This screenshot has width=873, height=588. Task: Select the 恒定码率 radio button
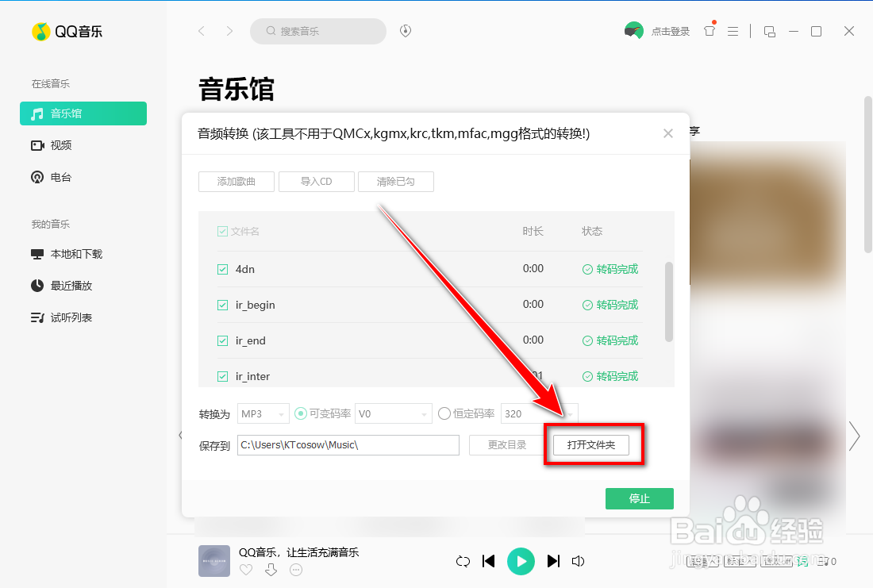click(444, 413)
